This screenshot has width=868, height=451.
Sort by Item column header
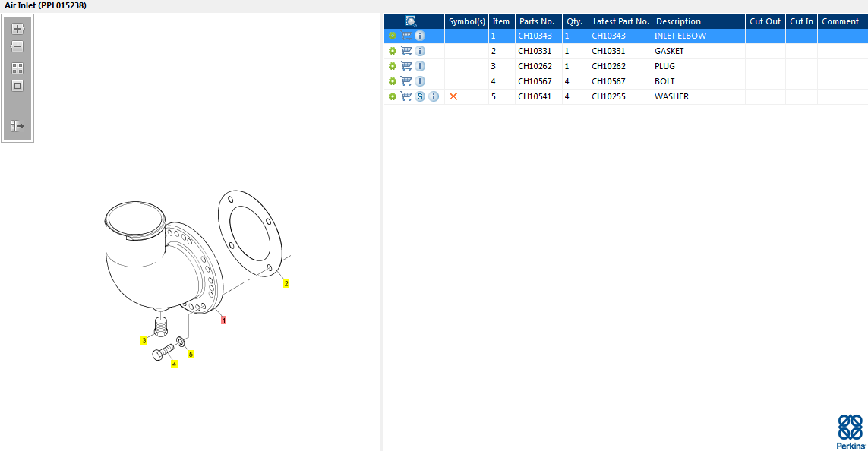click(501, 21)
